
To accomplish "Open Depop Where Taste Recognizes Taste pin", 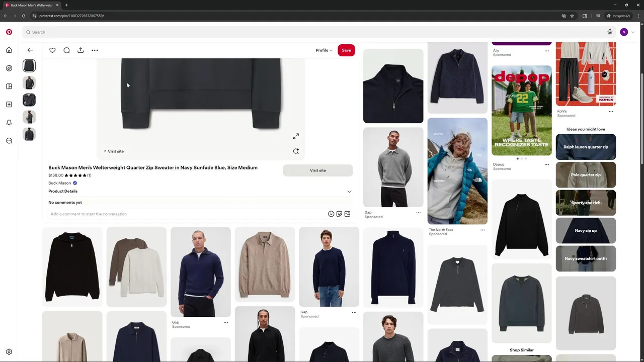I will pos(522,111).
